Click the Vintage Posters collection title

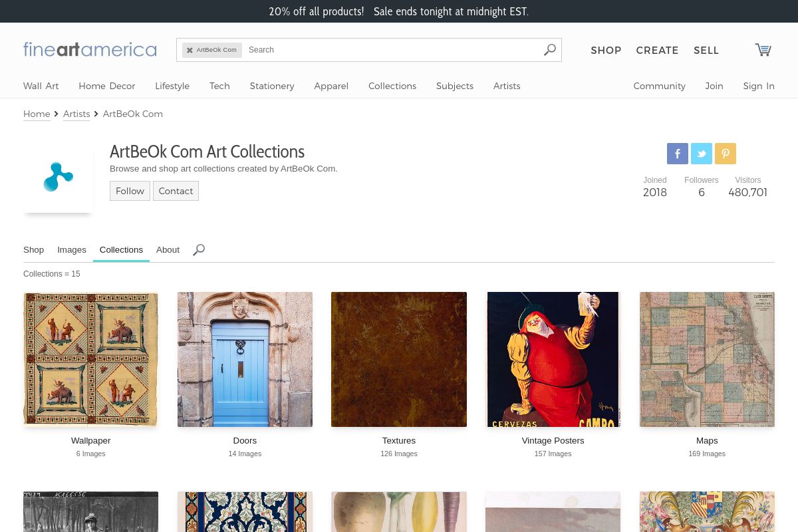click(x=553, y=441)
